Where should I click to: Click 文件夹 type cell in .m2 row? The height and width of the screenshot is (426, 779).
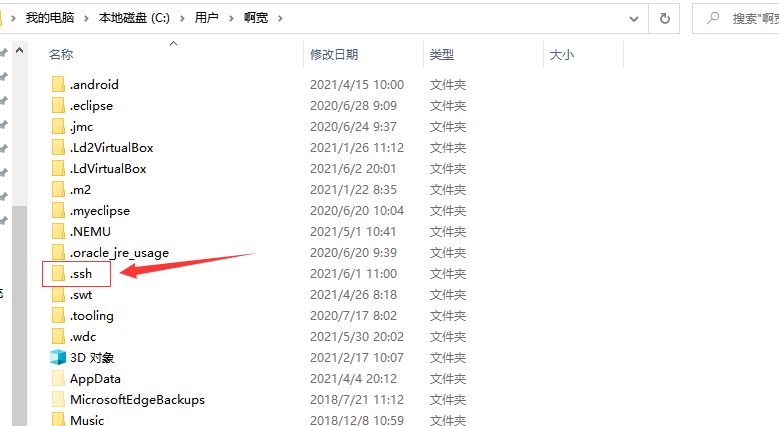pos(448,189)
